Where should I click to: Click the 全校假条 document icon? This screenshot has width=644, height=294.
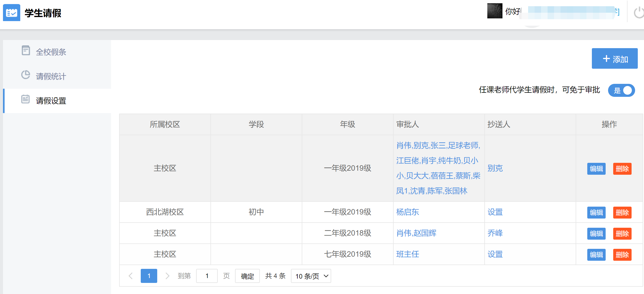[26, 51]
